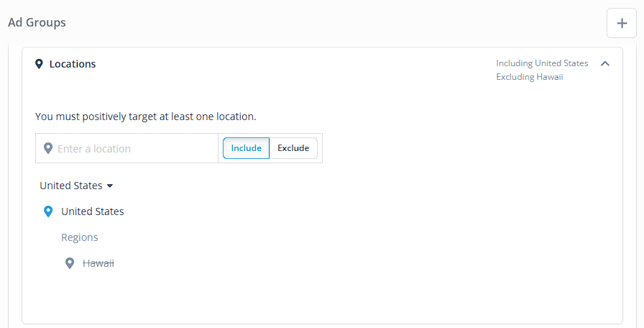
Task: Click the Excluding Hawaii summary text
Action: (x=530, y=77)
